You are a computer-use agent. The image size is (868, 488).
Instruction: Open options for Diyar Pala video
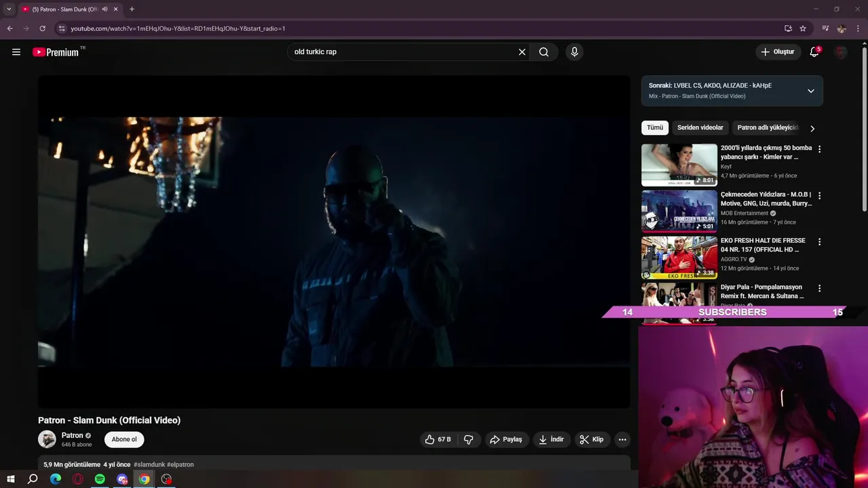819,287
